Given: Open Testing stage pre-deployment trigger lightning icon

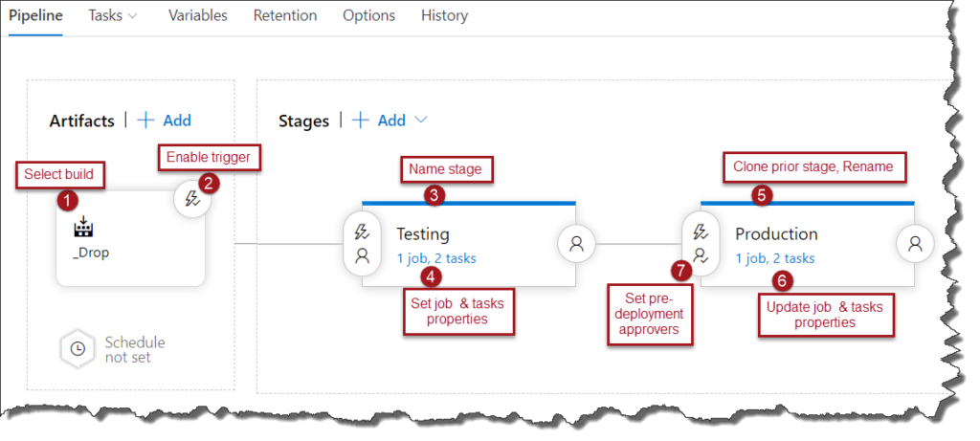Looking at the screenshot, I should pos(362,232).
